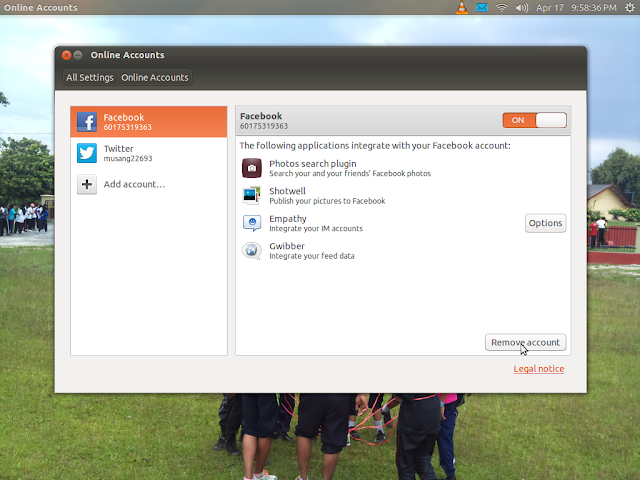Choose Add account… entry

tap(149, 184)
